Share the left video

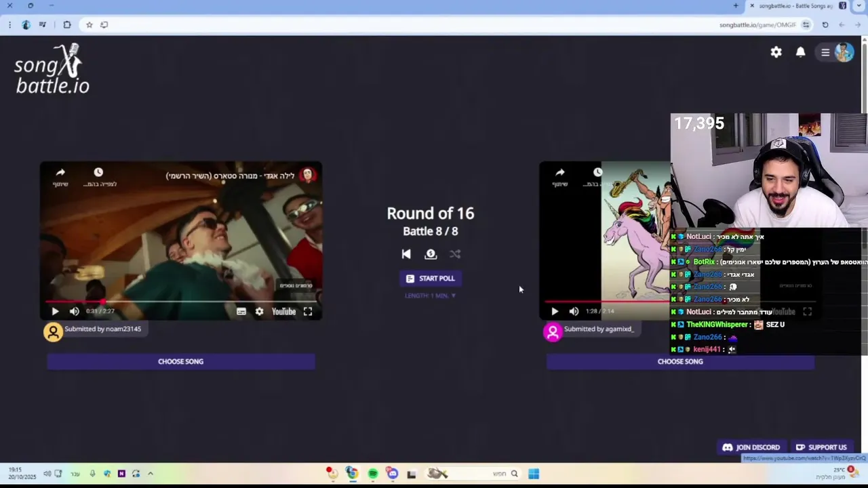pyautogui.click(x=60, y=177)
